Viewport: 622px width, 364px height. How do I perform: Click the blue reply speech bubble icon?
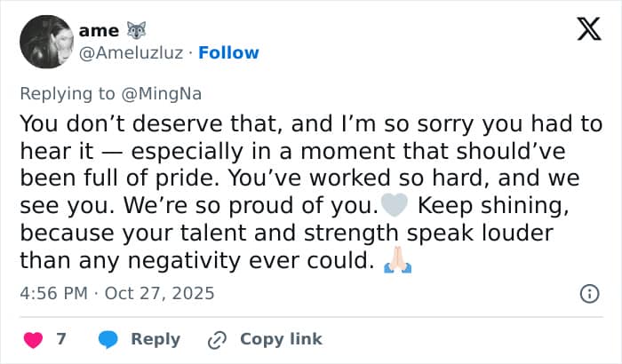[109, 339]
